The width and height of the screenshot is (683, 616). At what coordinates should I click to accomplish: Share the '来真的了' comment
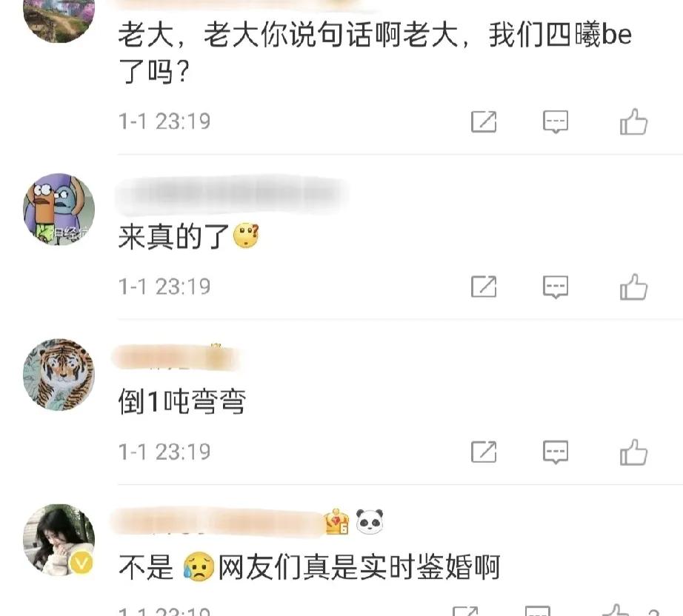484,287
